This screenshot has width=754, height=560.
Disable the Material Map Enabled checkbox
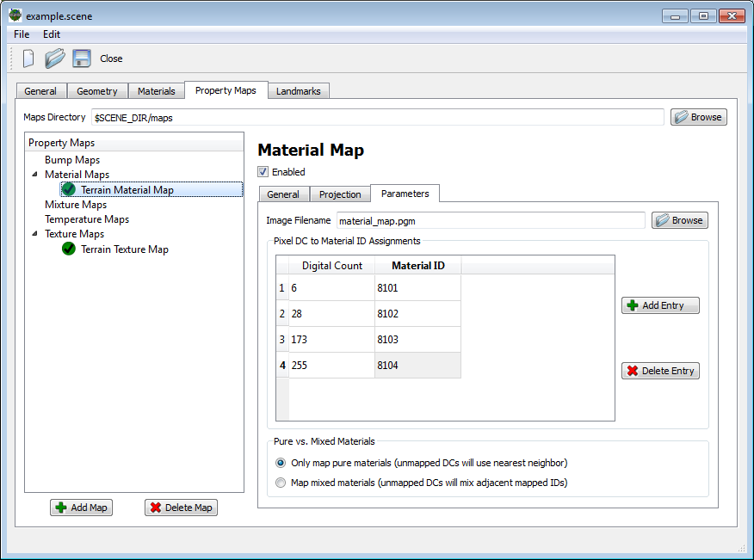point(263,172)
